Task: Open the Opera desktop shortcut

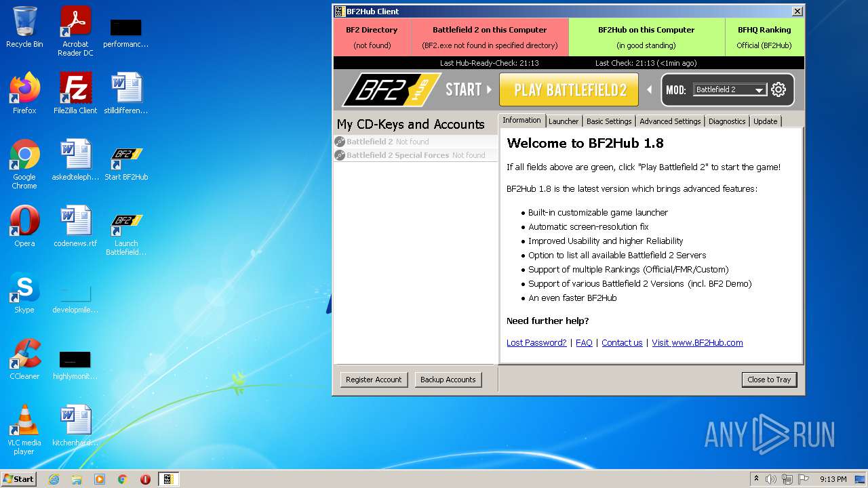Action: pyautogui.click(x=24, y=226)
